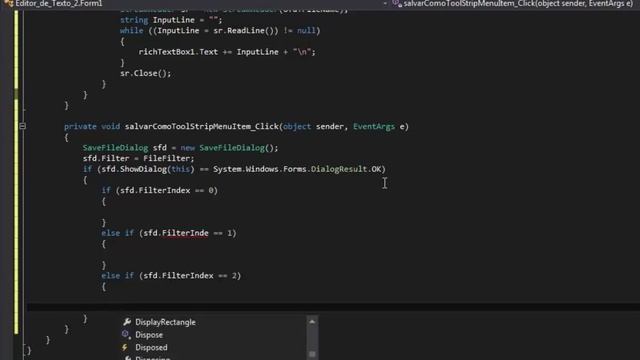Open the salvarComoToolStripMenuItem_Click member dropdown
The width and height of the screenshot is (640, 360).
tap(516, 4)
